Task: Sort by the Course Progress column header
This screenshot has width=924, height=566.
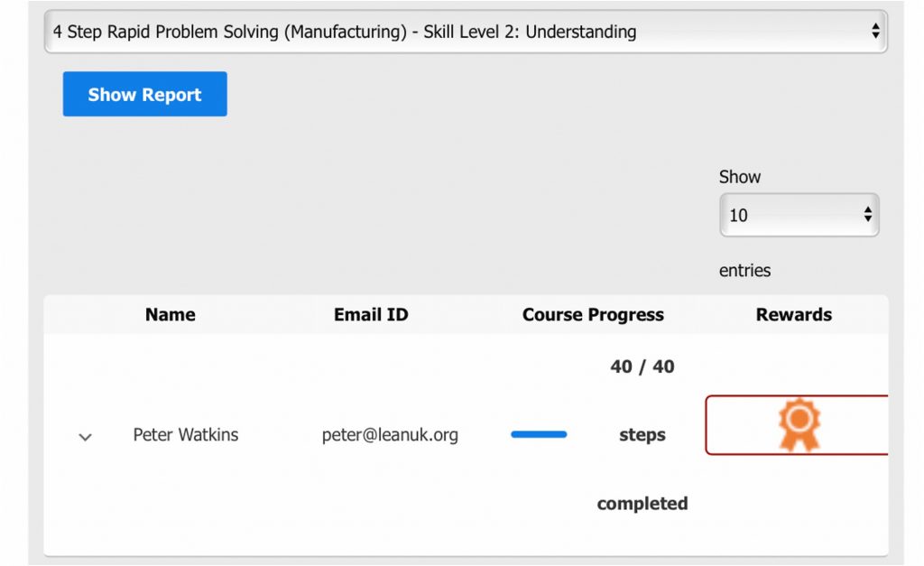Action: click(593, 315)
